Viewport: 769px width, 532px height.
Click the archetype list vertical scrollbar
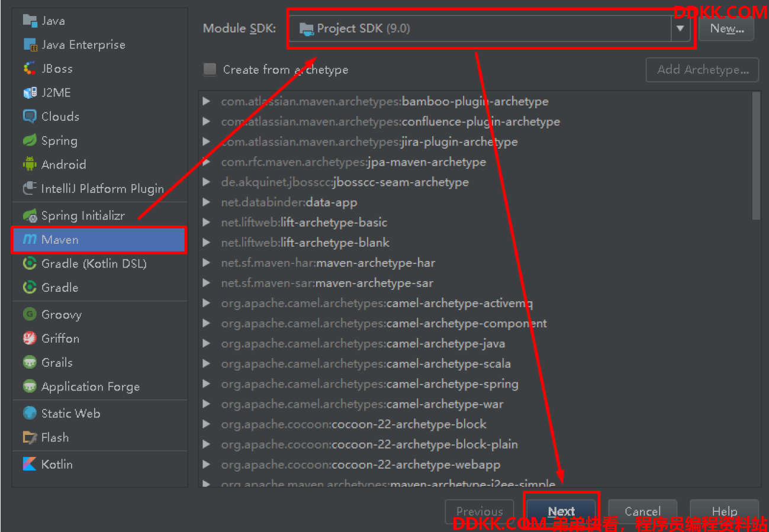coord(756,156)
